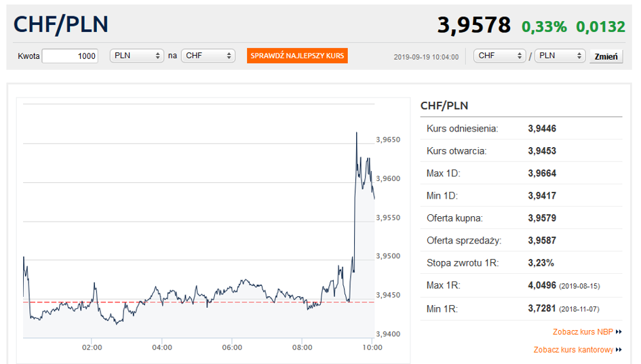The width and height of the screenshot is (641, 364).
Task: Click the double-arrow icon next to kurs NBP
Action: click(x=619, y=331)
